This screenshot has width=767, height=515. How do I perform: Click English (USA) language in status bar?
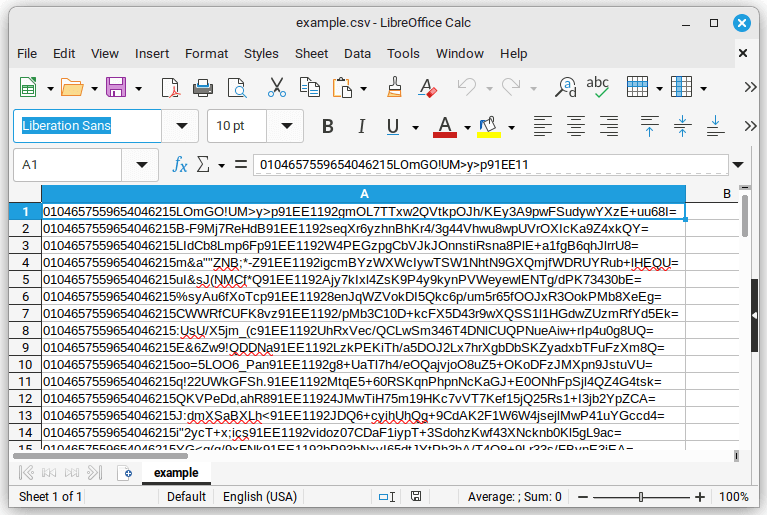point(259,497)
